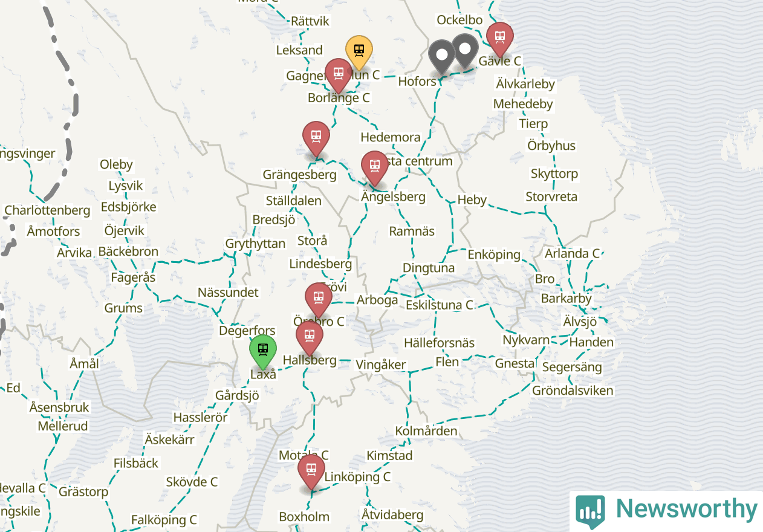The image size is (763, 532).
Task: Open the red marker at Borlänge C
Action: [x=339, y=76]
